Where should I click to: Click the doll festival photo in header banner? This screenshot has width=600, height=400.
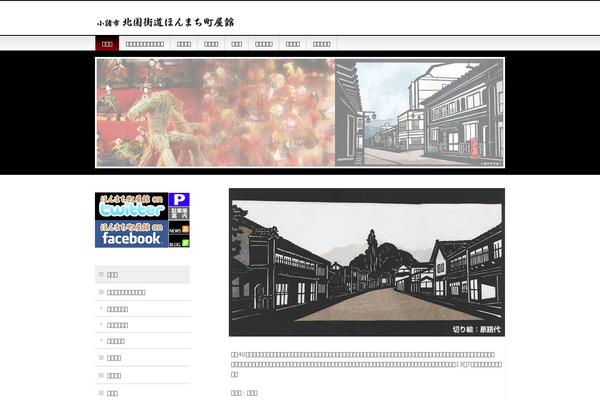tap(216, 113)
